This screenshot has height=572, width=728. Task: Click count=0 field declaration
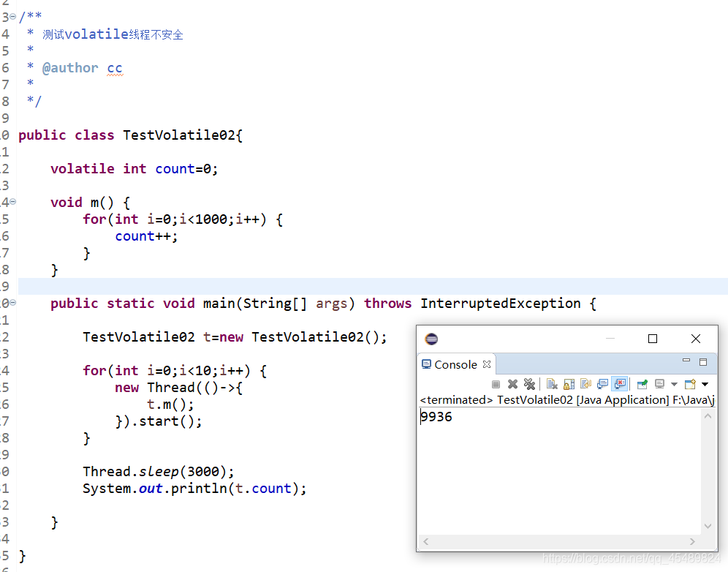click(186, 169)
